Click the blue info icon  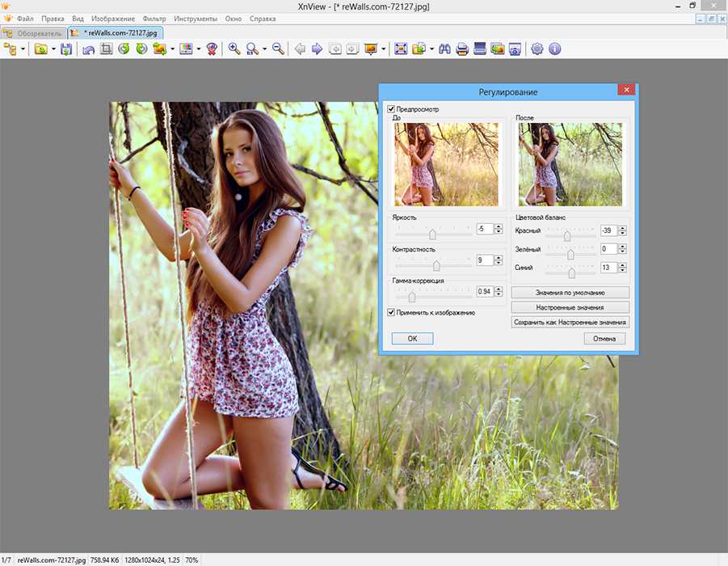(555, 49)
